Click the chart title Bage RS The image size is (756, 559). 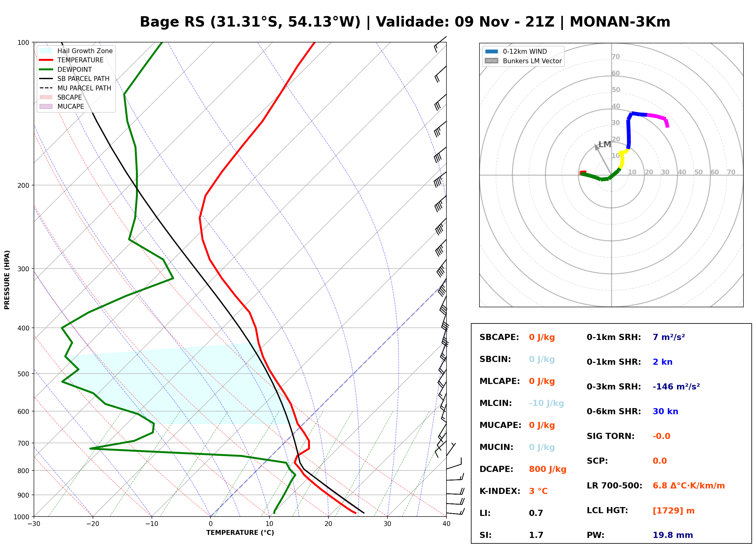[172, 22]
